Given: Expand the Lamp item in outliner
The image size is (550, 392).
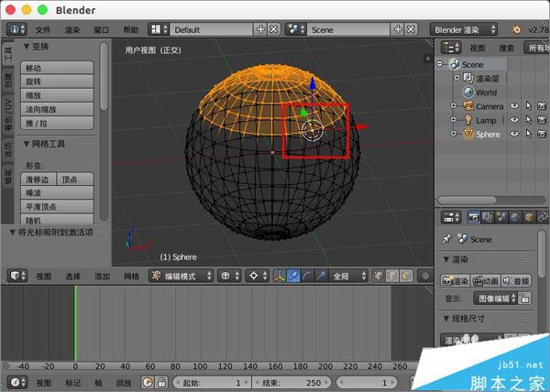Looking at the screenshot, I should pyautogui.click(x=454, y=120).
